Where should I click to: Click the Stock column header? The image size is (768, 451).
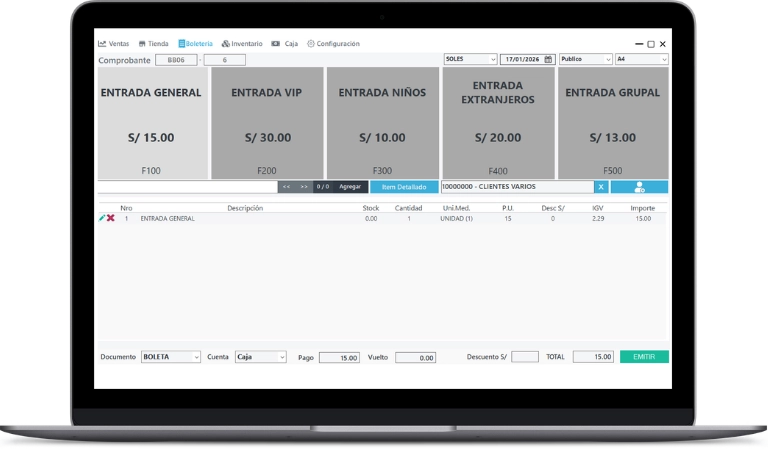[x=371, y=208]
